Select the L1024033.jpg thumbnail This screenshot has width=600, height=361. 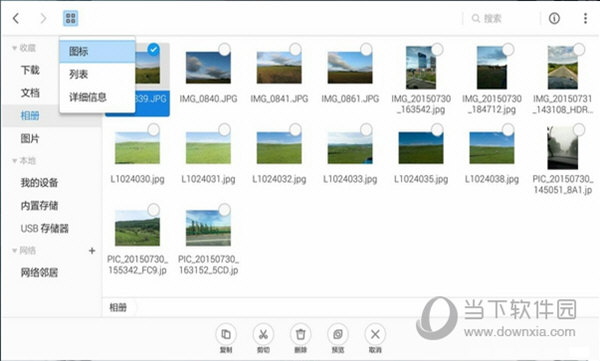coord(350,148)
